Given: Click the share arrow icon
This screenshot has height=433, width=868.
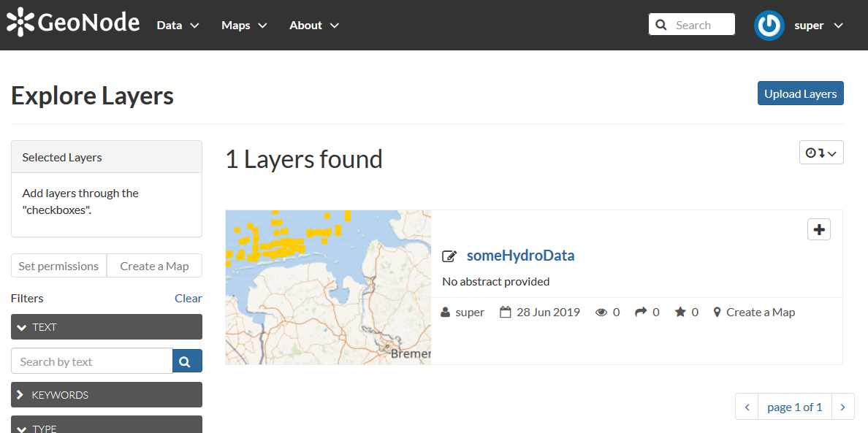Looking at the screenshot, I should click(641, 312).
